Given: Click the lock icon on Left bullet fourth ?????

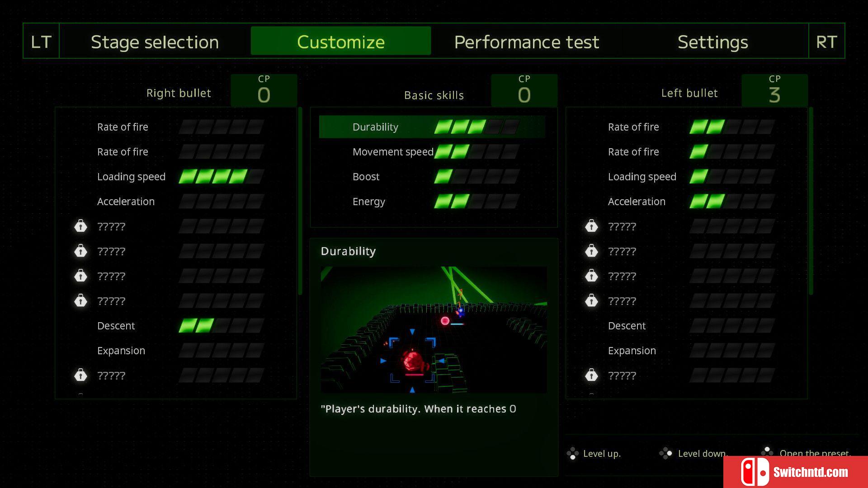Looking at the screenshot, I should [x=592, y=301].
